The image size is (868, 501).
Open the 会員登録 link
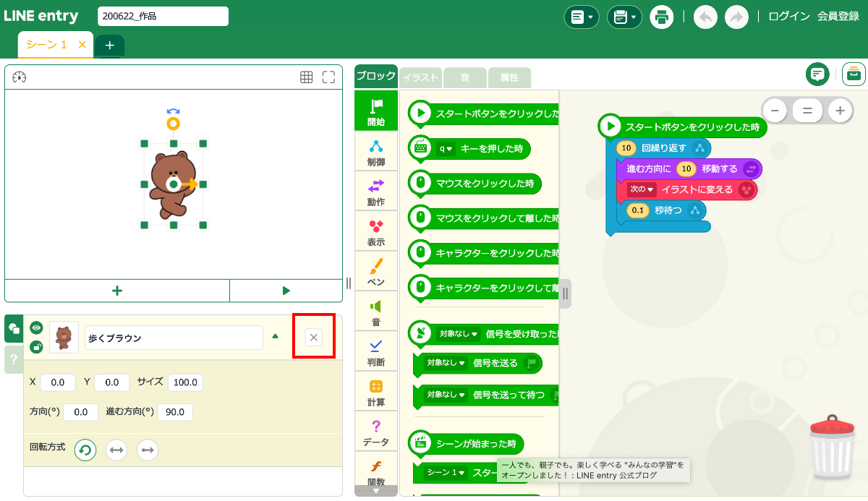pyautogui.click(x=838, y=17)
